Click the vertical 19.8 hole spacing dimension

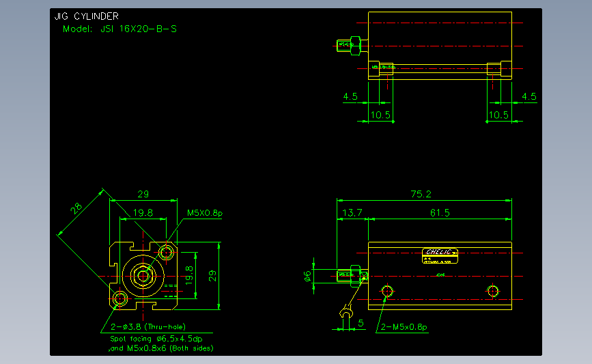point(189,275)
